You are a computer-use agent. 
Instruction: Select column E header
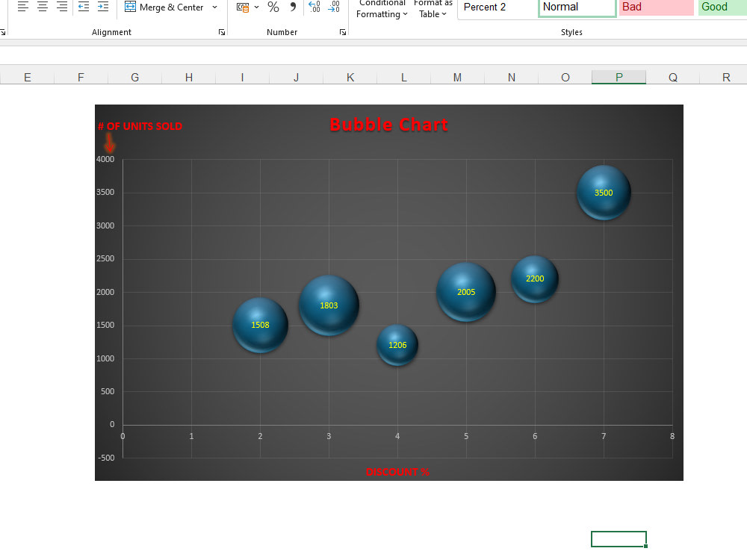pos(27,77)
